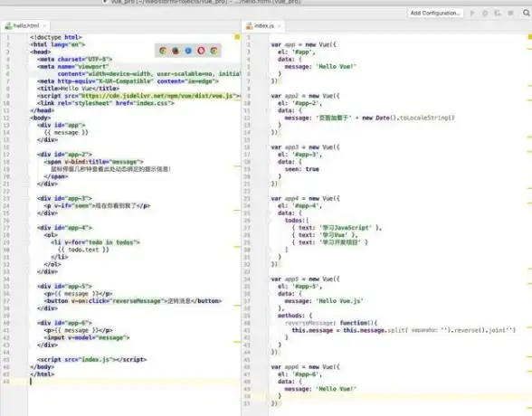Switch to the index.js editor tab
Screen dimensions: 532x416
click(x=263, y=25)
